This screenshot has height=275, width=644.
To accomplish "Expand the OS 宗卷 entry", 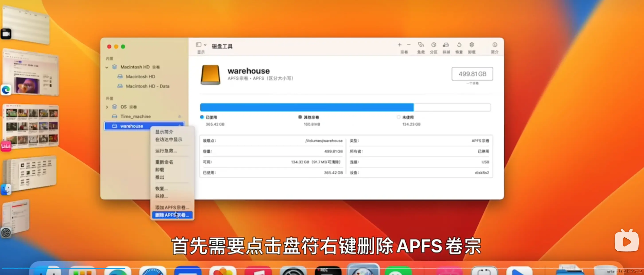I will (x=107, y=107).
